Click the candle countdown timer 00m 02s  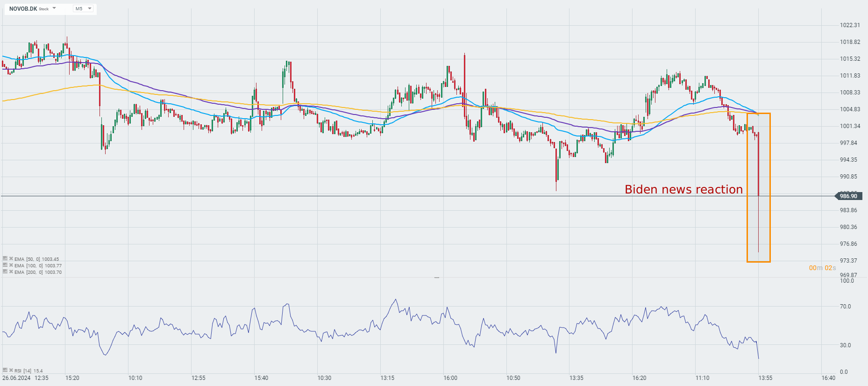click(x=822, y=268)
